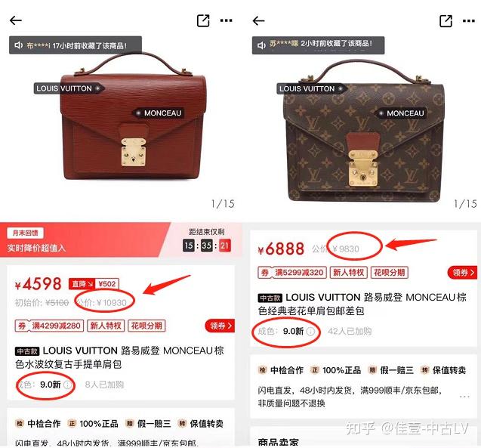Open three-dot menu on right product page
Screen dimensions: 481x448
[469, 21]
